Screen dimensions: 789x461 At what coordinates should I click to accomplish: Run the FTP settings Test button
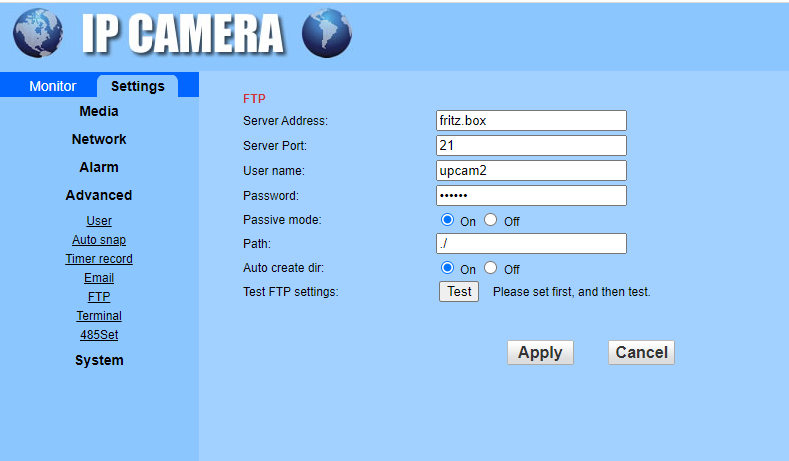tap(459, 291)
